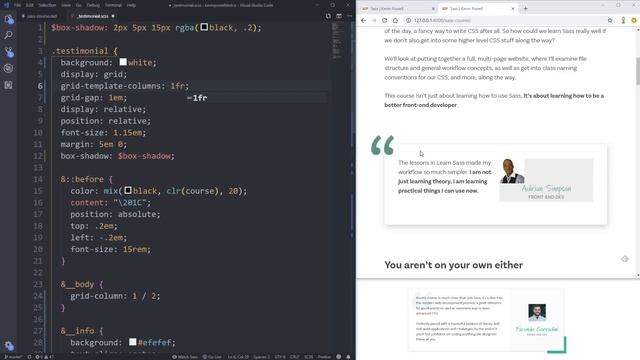Click on 'grid-template-columns: 1fr;' on line 6
Screen dimensions: 640x360
[x=125, y=86]
